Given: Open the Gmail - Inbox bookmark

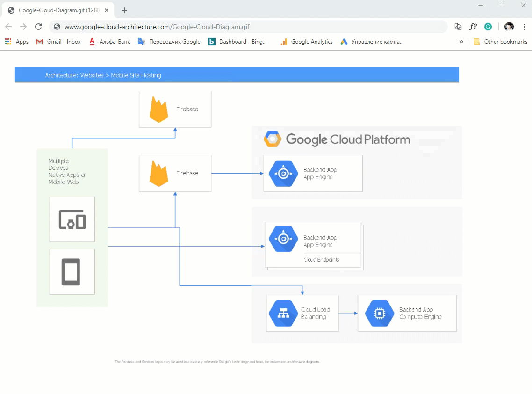Looking at the screenshot, I should (59, 42).
